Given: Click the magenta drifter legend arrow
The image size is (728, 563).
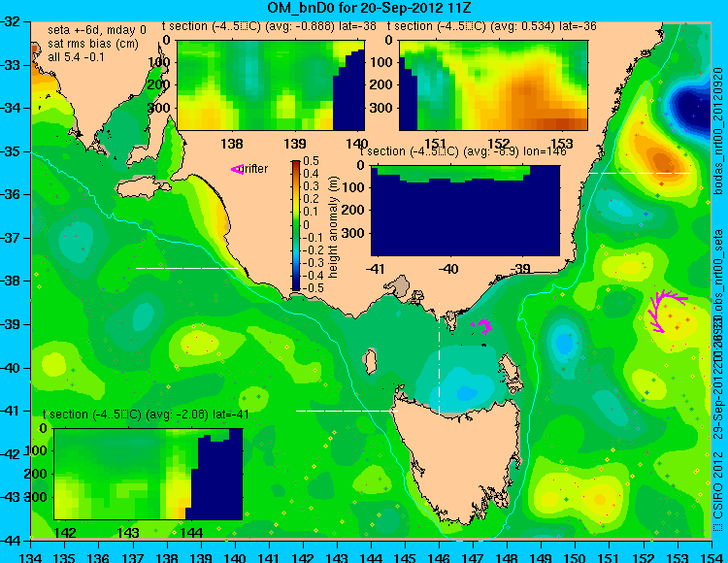Looking at the screenshot, I should (x=237, y=170).
